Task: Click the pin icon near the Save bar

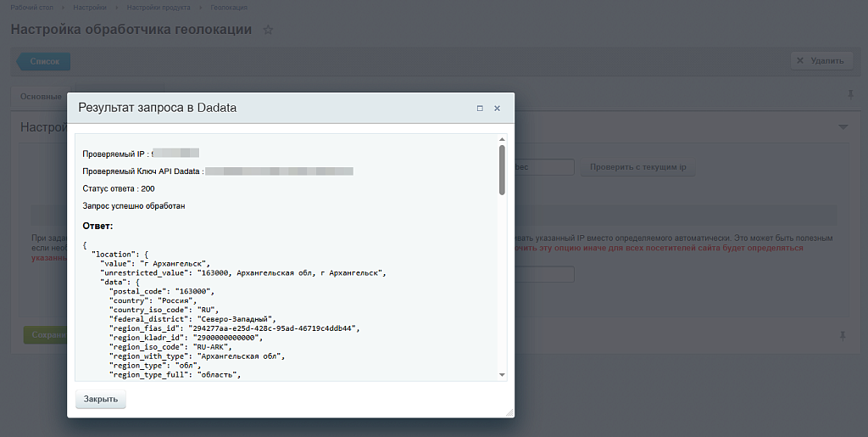Action: [843, 335]
